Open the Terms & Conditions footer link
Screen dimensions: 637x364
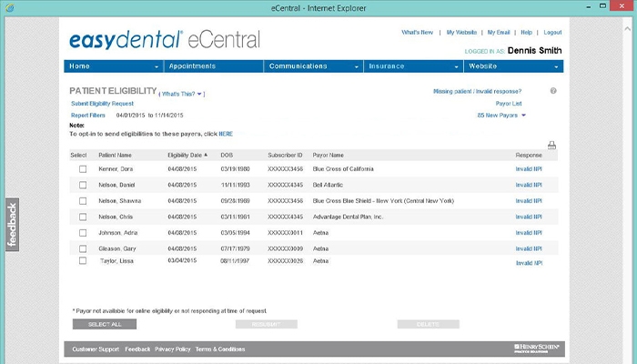click(220, 349)
